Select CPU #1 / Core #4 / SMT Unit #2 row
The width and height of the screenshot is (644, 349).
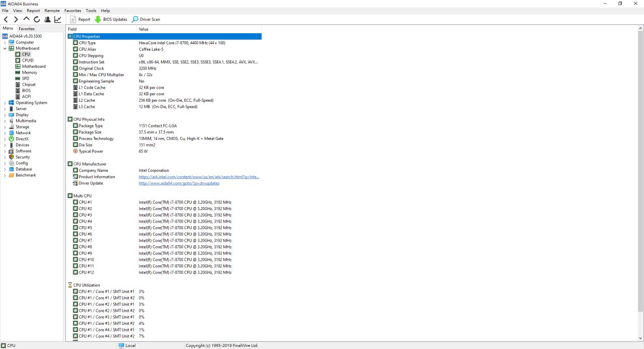164,336
